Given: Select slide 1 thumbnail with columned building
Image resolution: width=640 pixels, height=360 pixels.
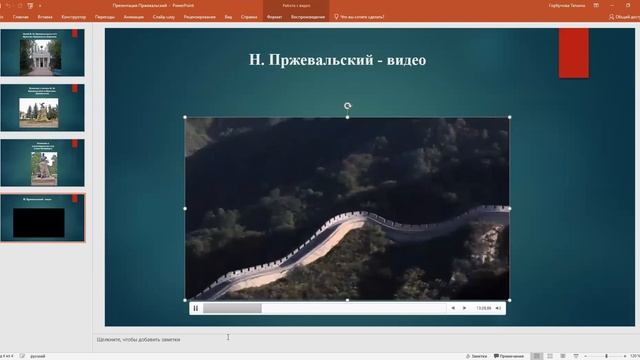Looking at the screenshot, I should coord(42,53).
